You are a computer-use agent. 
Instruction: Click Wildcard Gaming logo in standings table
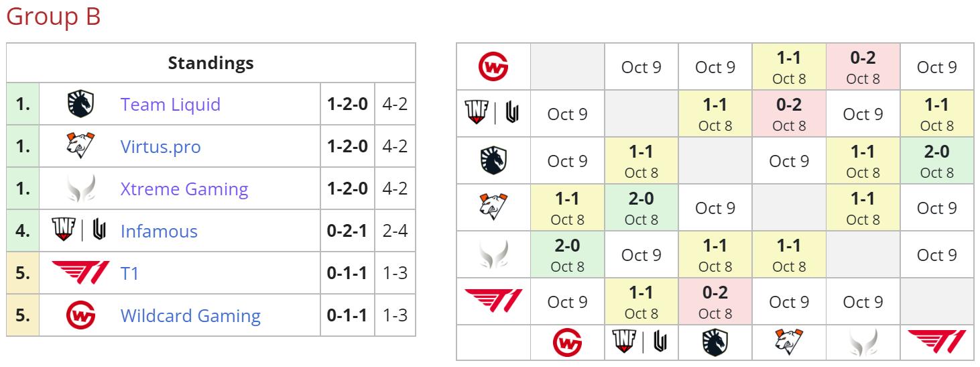click(80, 315)
